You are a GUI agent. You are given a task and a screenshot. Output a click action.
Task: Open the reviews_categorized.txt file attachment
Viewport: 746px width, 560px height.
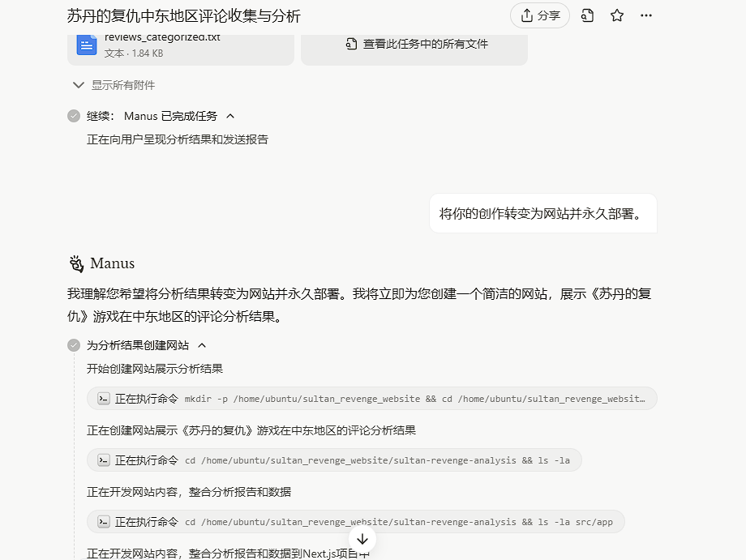tap(181, 49)
